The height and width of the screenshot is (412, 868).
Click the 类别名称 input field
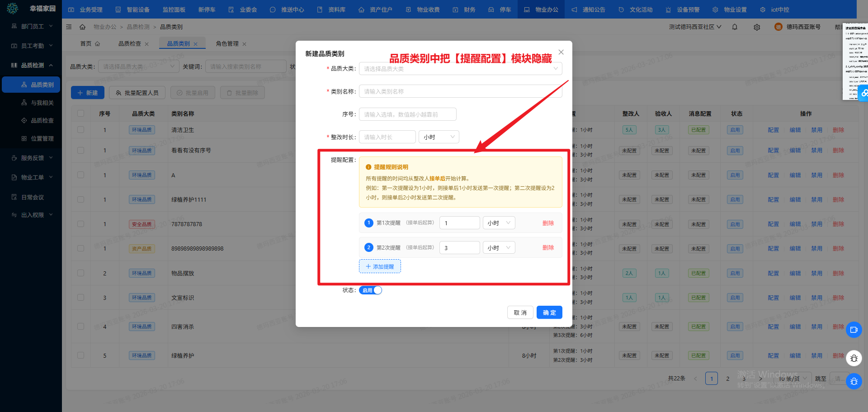(460, 91)
